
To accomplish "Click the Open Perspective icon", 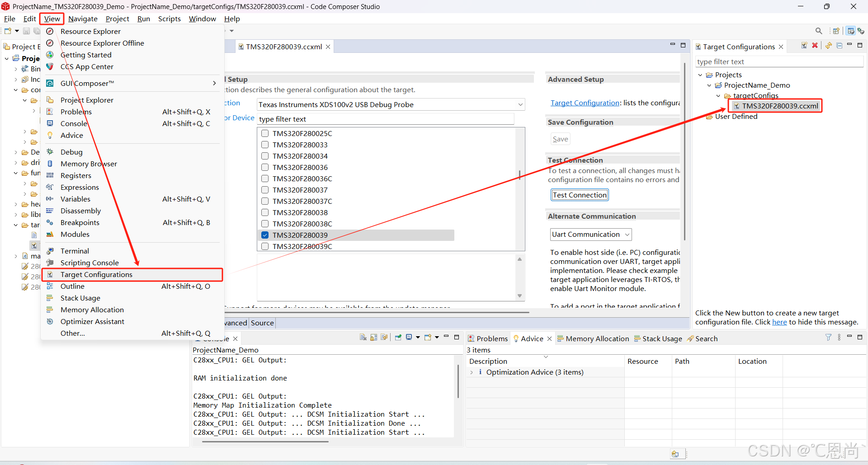I will coord(836,31).
